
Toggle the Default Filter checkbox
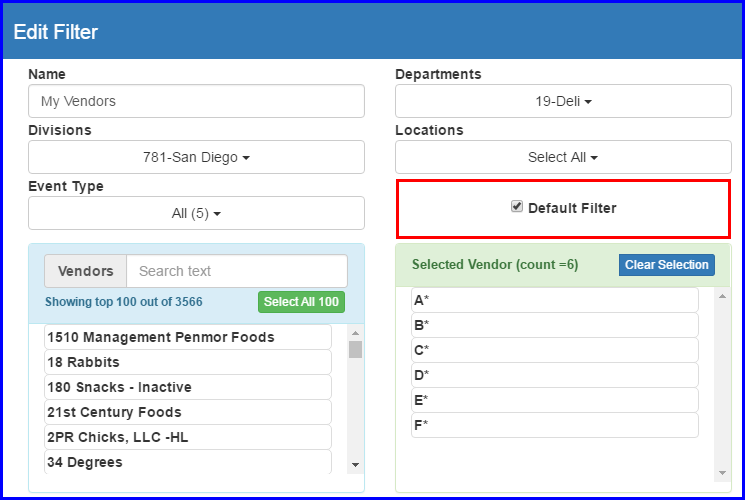click(x=517, y=207)
